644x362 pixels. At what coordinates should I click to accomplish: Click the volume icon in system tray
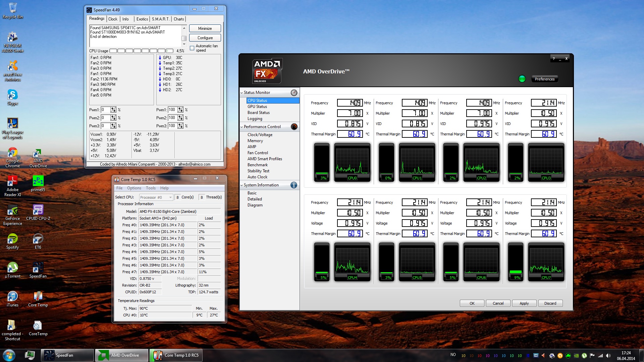point(608,355)
